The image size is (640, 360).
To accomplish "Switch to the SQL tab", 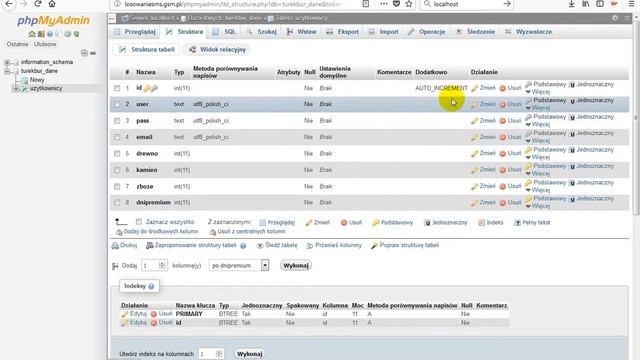I will tap(224, 32).
